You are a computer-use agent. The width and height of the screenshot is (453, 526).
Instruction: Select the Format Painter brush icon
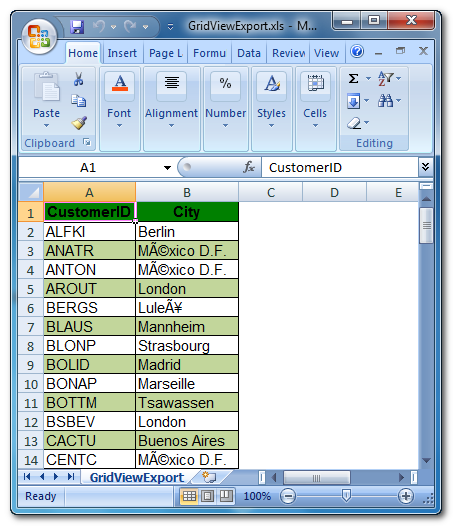coord(79,123)
